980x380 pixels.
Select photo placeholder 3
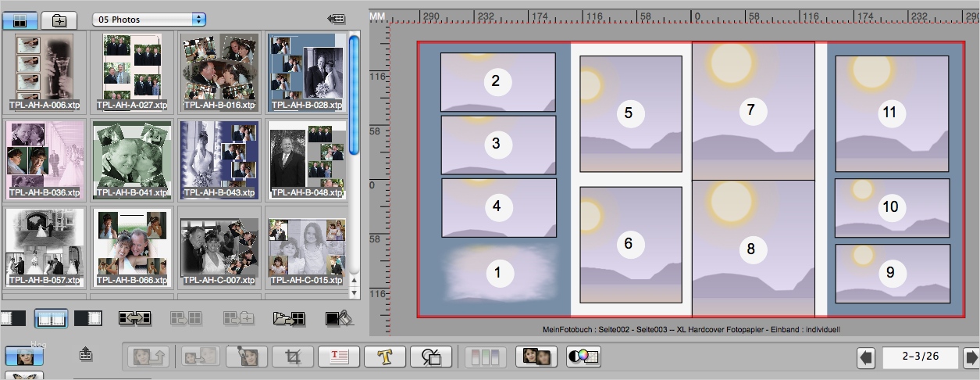tap(498, 145)
